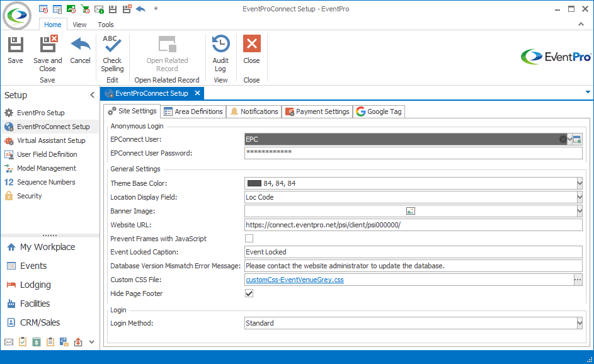
Task: Switch to the View ribbon tab
Action: [x=79, y=25]
